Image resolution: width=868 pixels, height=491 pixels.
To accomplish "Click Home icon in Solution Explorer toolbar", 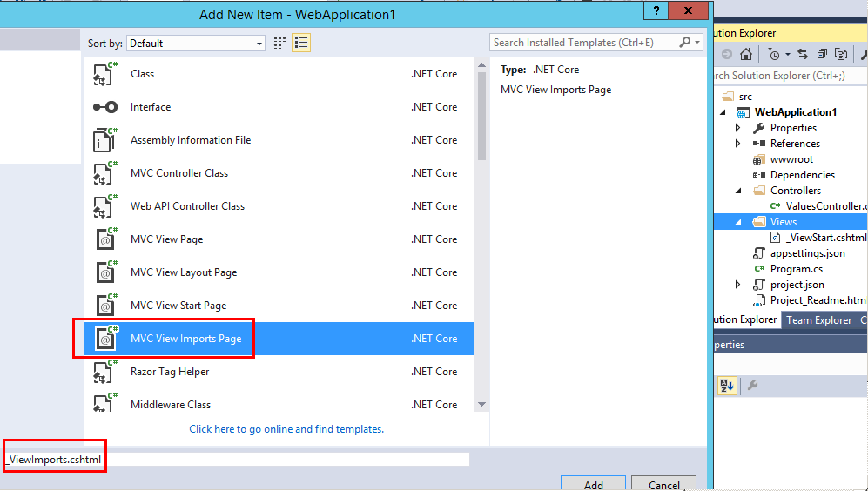I will click(745, 54).
